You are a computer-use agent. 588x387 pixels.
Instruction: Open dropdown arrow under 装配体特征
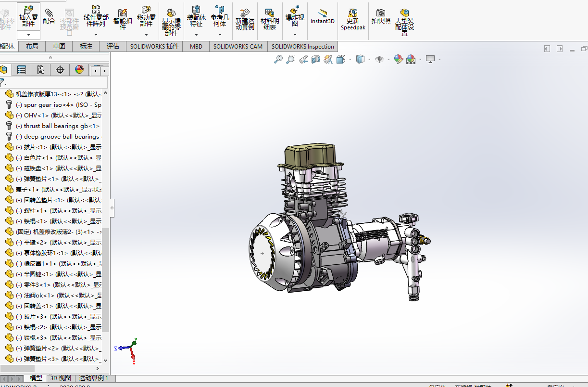click(196, 35)
